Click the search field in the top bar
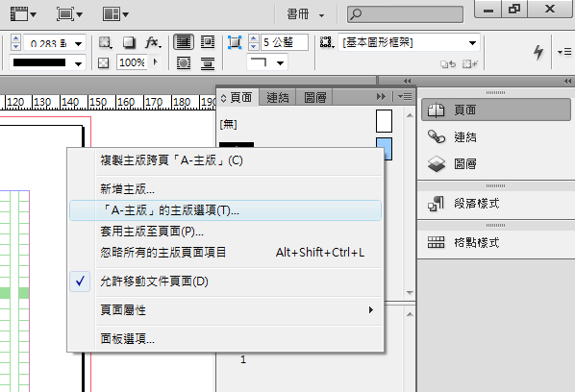Viewport: 575px width, 392px height. (x=405, y=14)
